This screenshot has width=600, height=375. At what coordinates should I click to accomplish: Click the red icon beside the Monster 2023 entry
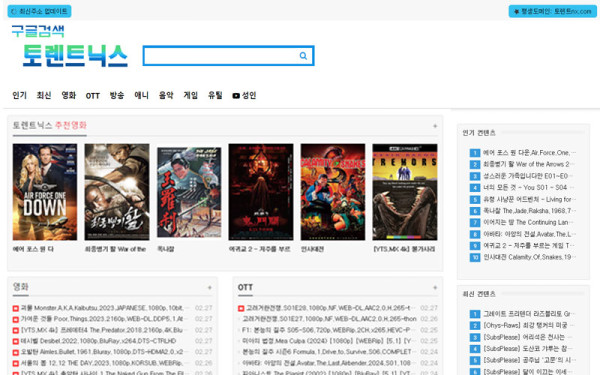tap(16, 308)
